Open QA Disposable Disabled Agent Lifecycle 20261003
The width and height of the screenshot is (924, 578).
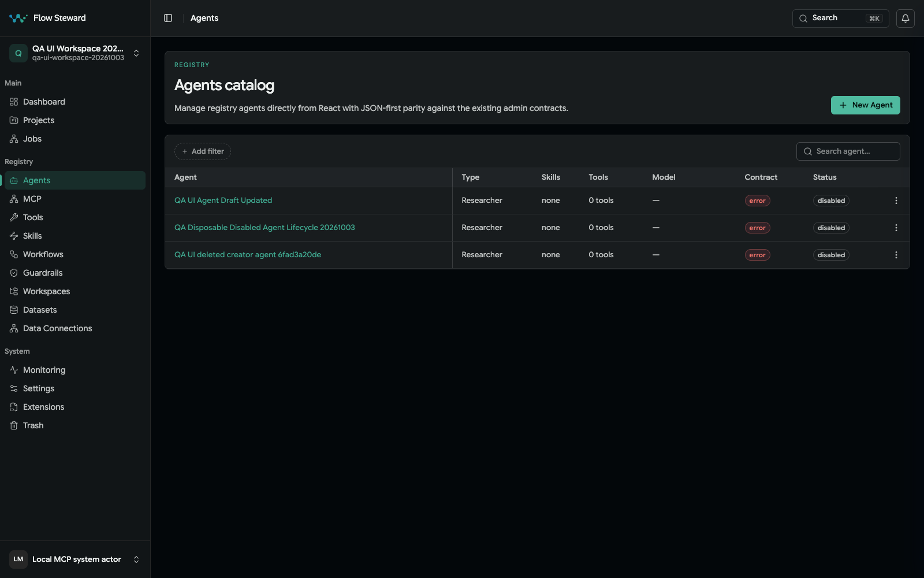tap(264, 228)
